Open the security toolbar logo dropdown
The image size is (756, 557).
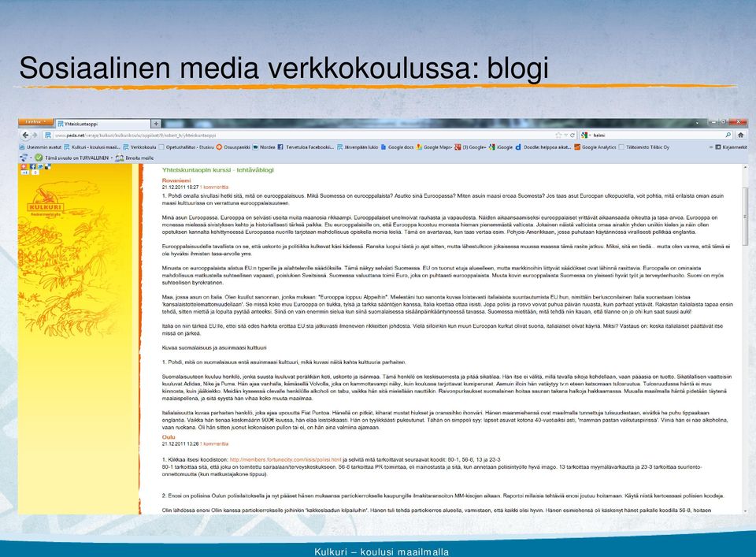(25, 158)
